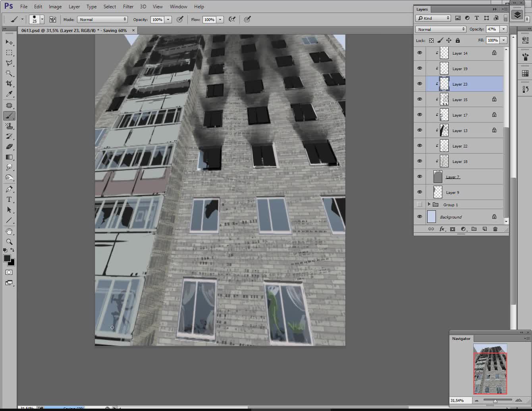Add a layer mask
Screen dimensions: 532x411
(452, 229)
